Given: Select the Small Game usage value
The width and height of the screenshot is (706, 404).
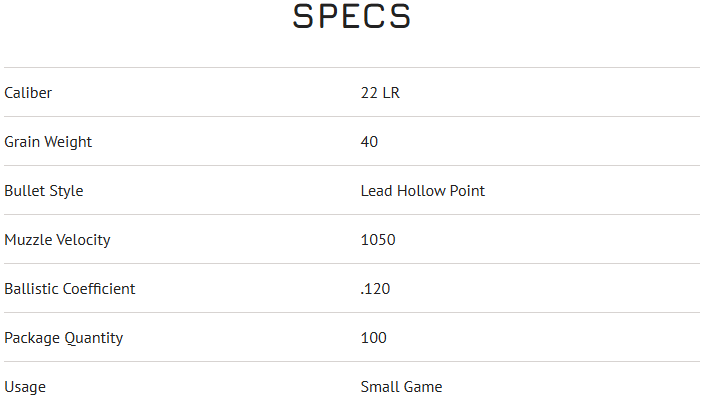Looking at the screenshot, I should (401, 387).
